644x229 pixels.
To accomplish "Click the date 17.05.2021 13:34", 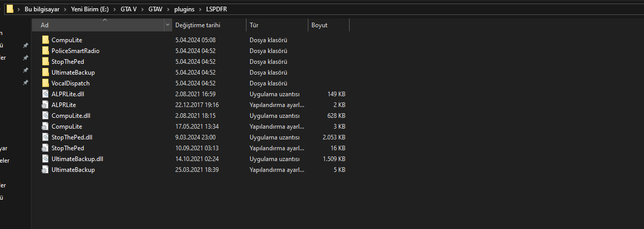I will coord(197,126).
